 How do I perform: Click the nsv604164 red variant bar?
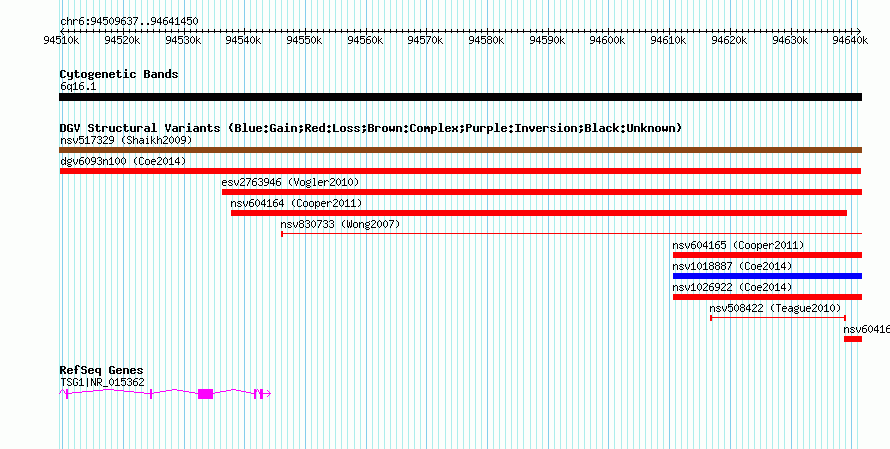click(539, 213)
